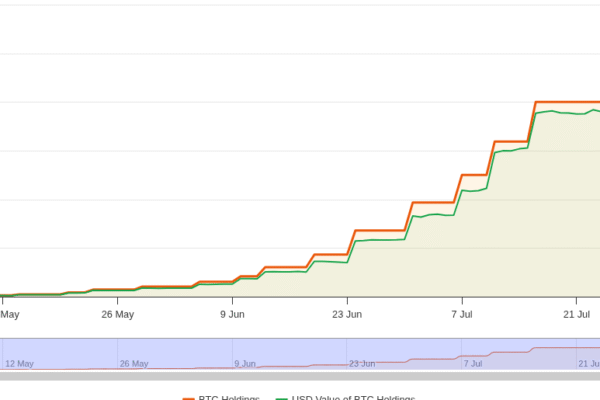Click the gray scrollbar below the navigator
Screen dimensions: 600x400
pyautogui.click(x=300, y=376)
